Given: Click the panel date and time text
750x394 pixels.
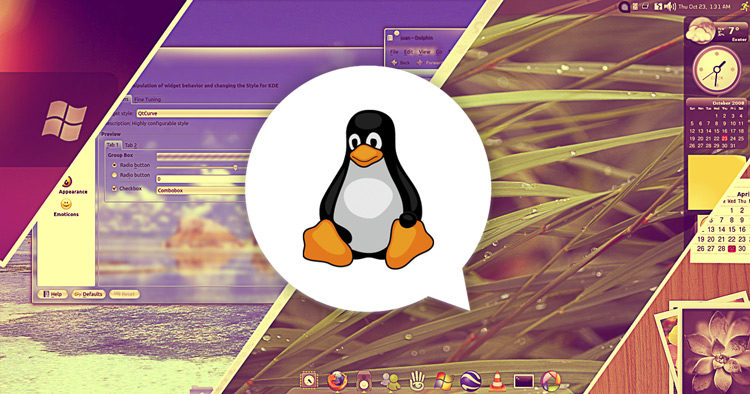Looking at the screenshot, I should pyautogui.click(x=704, y=6).
